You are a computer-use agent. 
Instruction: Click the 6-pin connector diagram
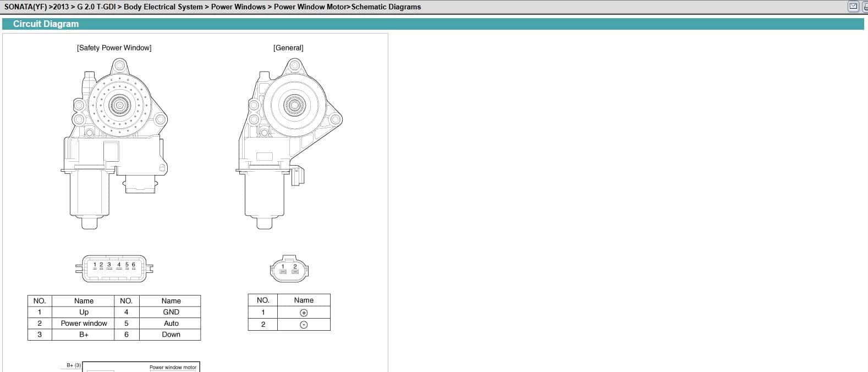click(x=114, y=269)
